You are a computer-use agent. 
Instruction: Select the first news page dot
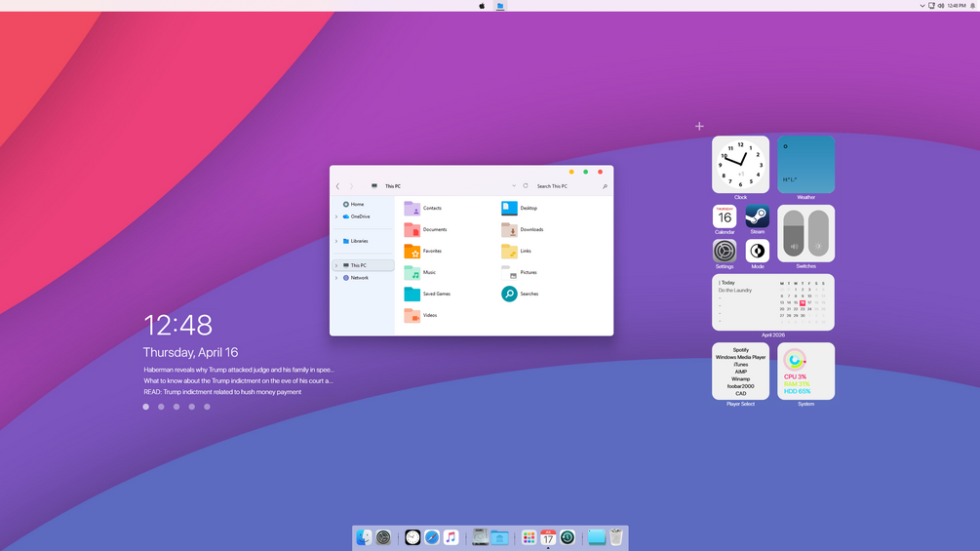(x=145, y=407)
